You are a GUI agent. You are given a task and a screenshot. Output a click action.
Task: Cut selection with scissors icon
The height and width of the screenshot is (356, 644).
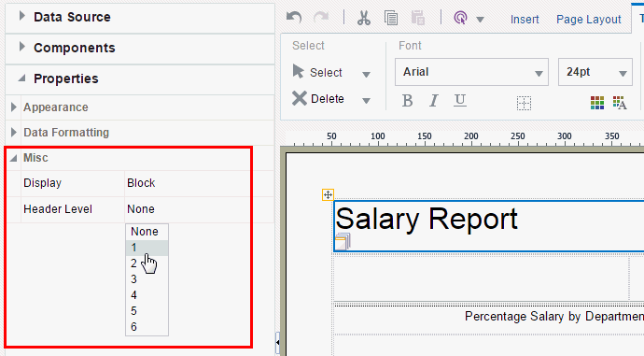[x=363, y=18]
